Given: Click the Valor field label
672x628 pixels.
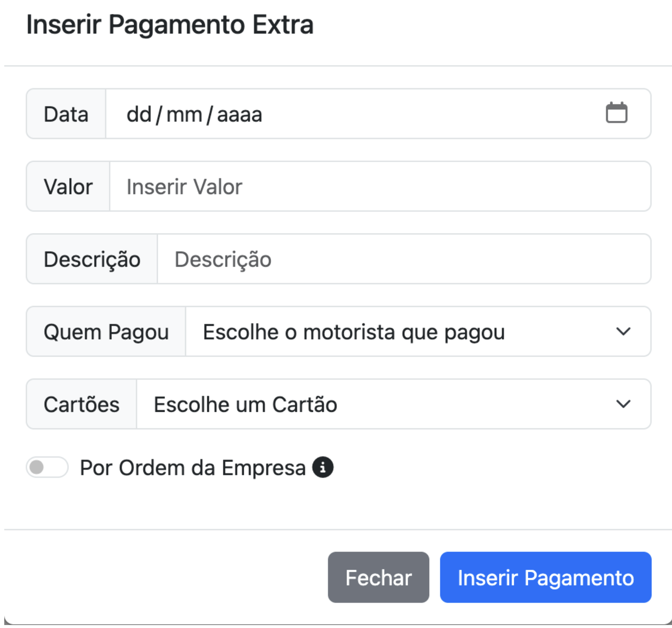Looking at the screenshot, I should pyautogui.click(x=68, y=186).
